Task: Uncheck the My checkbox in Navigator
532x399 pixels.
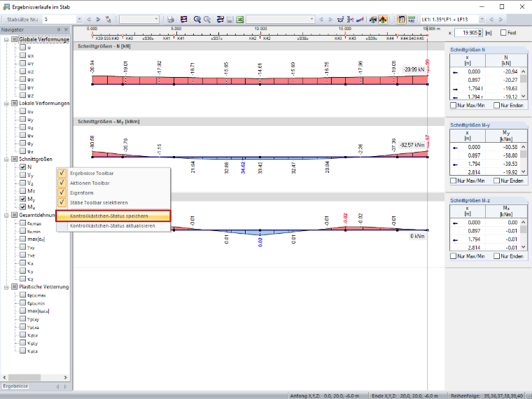Action: tap(22, 199)
